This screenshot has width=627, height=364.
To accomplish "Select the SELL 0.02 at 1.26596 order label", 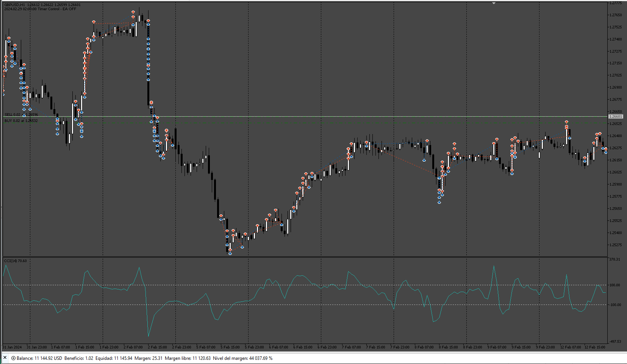I will (21, 114).
